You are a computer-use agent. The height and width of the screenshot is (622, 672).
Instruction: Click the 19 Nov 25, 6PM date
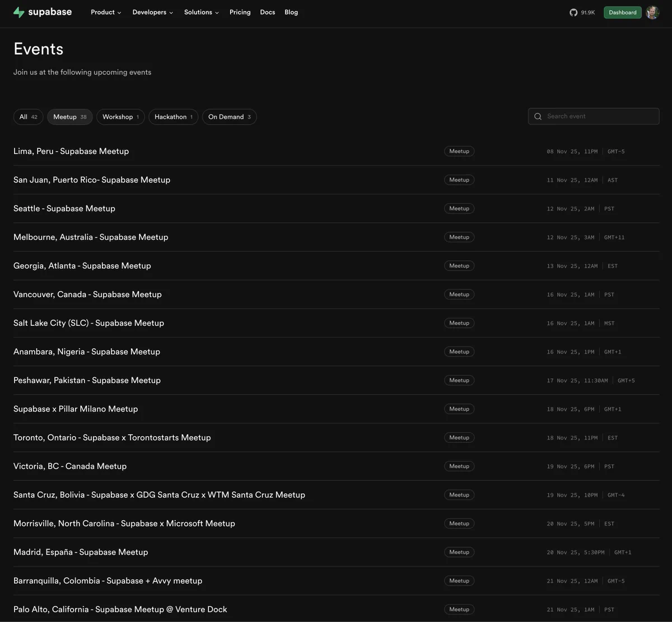click(x=571, y=466)
